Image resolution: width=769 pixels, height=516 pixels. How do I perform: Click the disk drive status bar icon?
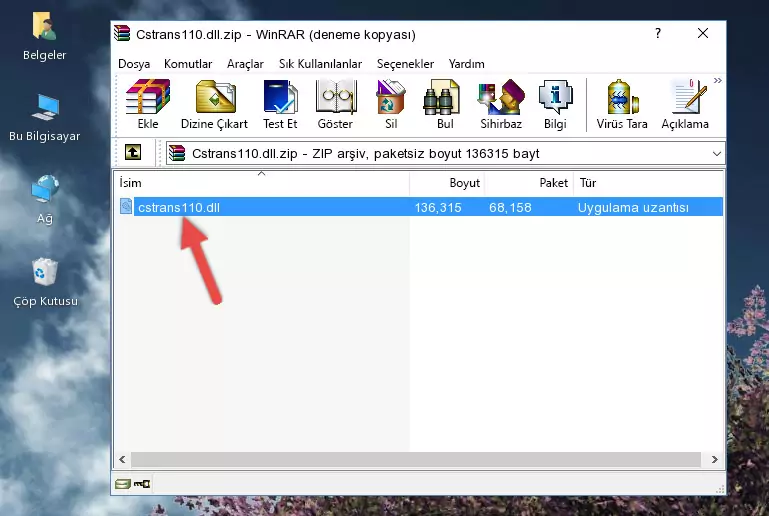pos(123,484)
